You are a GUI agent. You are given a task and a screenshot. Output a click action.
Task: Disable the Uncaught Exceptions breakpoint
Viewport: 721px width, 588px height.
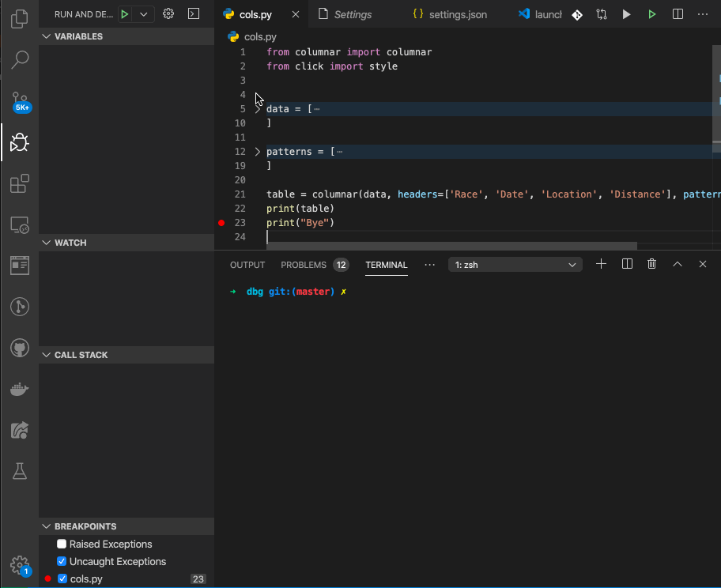point(61,561)
